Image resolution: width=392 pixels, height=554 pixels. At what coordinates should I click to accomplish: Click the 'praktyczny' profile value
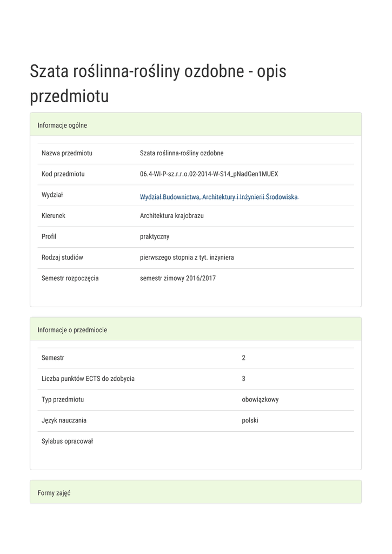[155, 236]
